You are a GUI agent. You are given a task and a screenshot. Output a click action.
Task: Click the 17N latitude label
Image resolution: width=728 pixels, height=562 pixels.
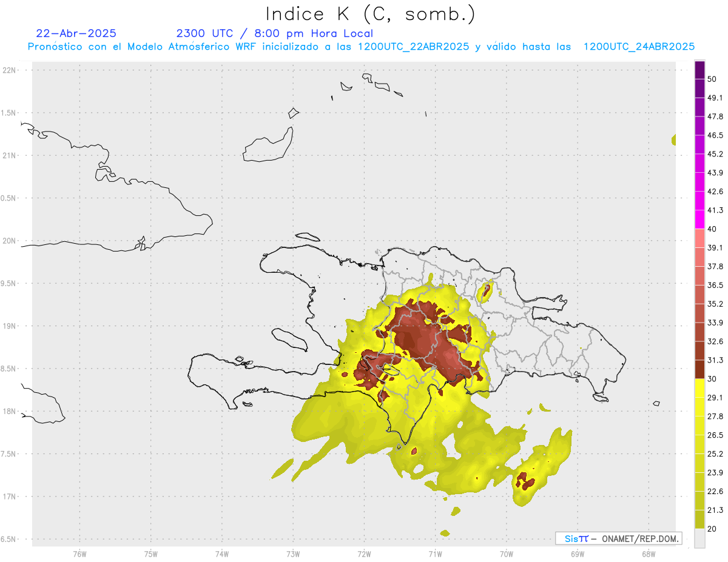[x=10, y=497]
